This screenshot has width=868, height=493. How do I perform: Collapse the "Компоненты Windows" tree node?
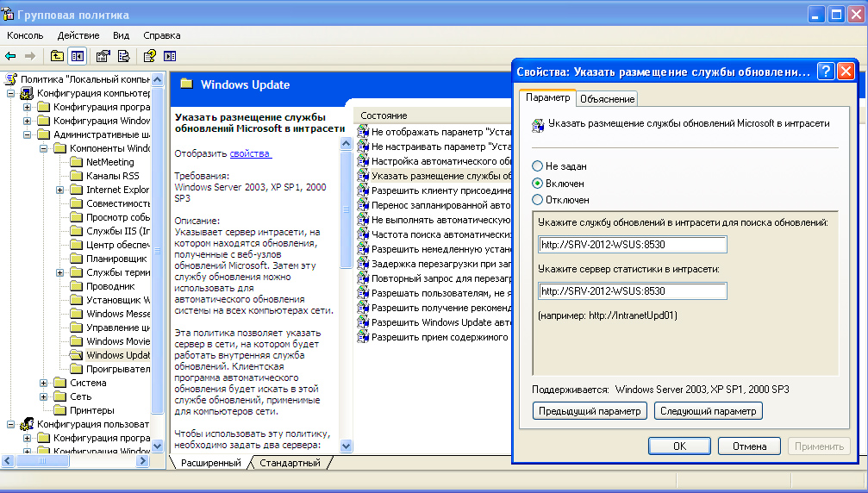[43, 148]
